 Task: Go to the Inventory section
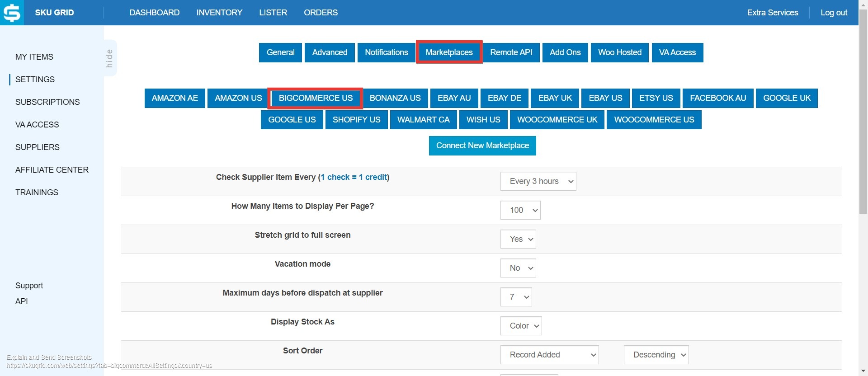click(x=219, y=13)
